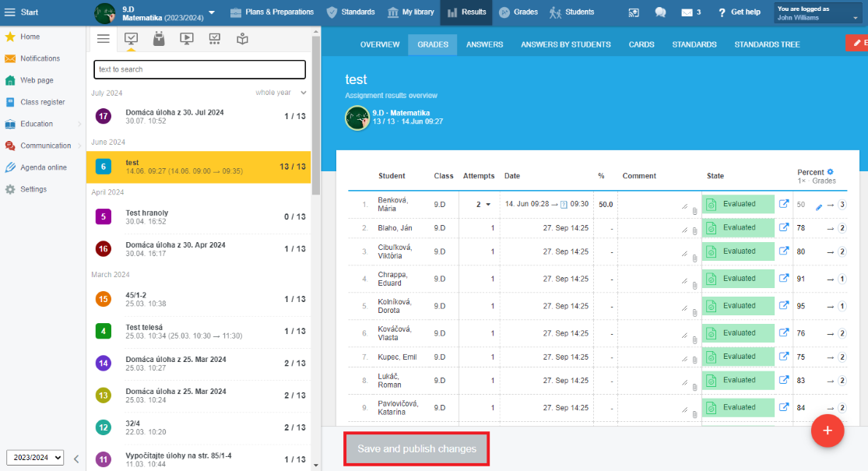Switch to the Answers by Students tab
868x471 pixels.
click(x=565, y=44)
